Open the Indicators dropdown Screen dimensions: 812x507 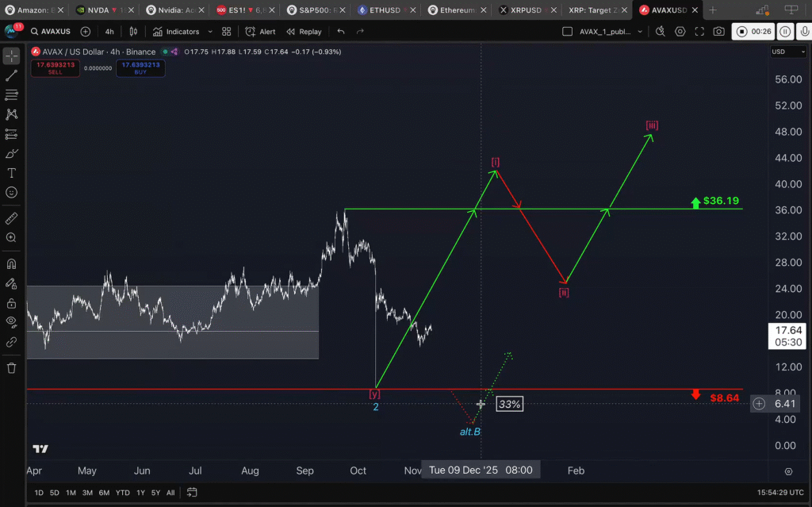click(x=182, y=32)
